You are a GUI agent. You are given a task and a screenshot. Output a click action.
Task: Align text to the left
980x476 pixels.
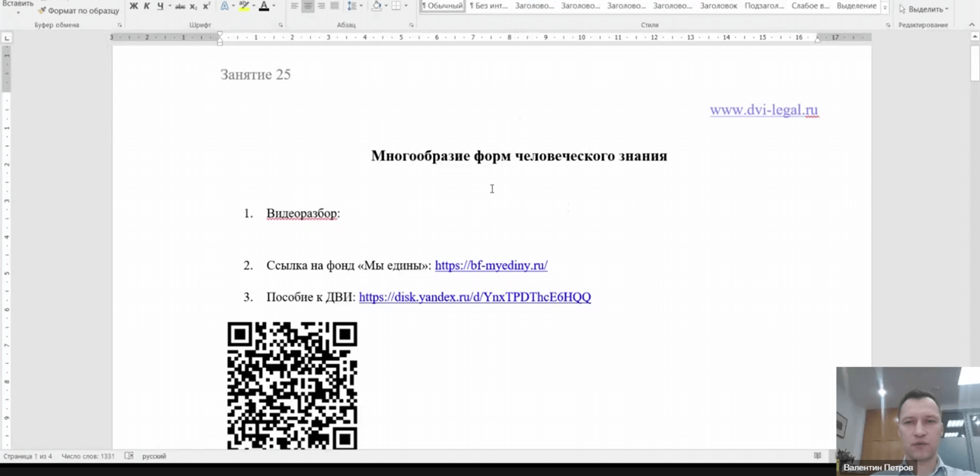(294, 6)
